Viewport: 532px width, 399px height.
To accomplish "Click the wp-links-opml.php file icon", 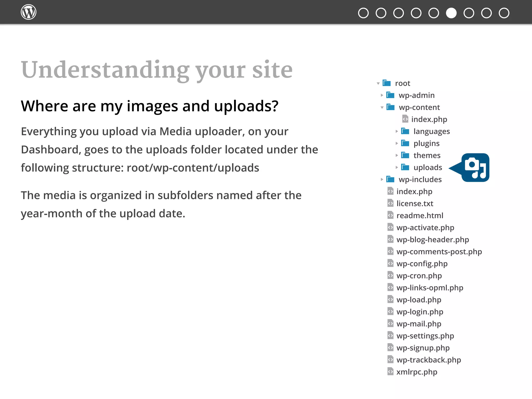I will [390, 287].
